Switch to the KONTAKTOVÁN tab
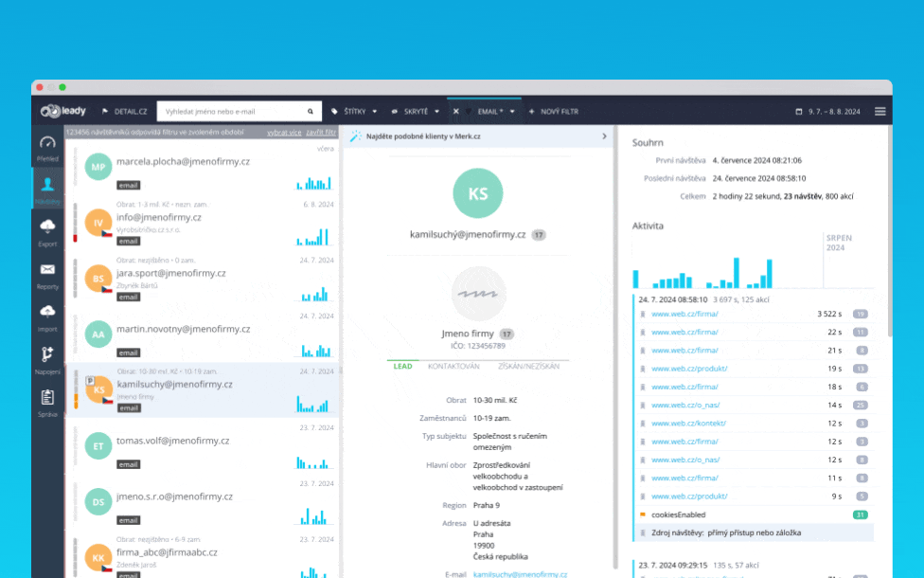Screen dimensions: 924x578 [453, 366]
